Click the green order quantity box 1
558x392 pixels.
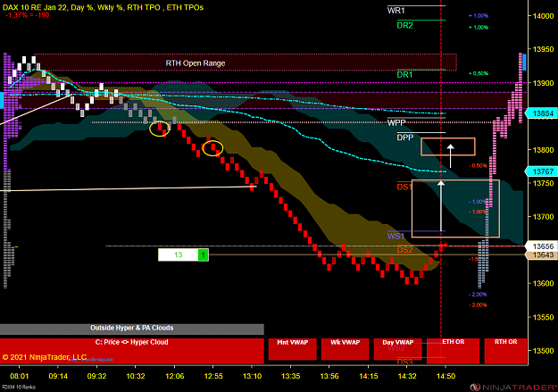pyautogui.click(x=204, y=254)
